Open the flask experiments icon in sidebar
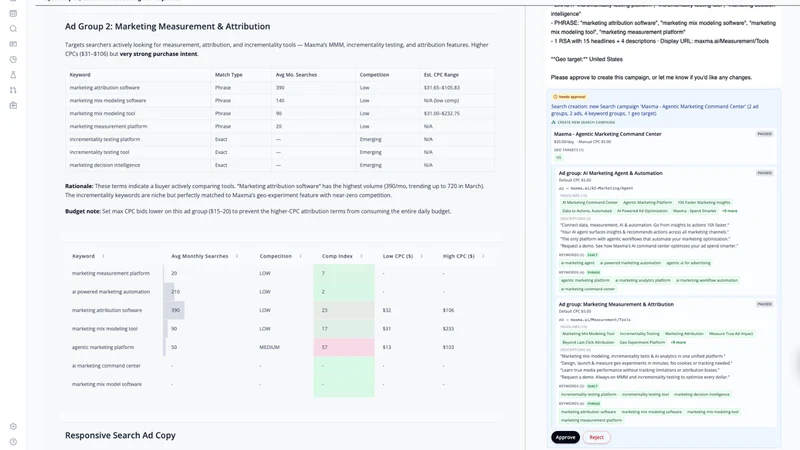Screen dimensions: 800x450 (x=13, y=74)
